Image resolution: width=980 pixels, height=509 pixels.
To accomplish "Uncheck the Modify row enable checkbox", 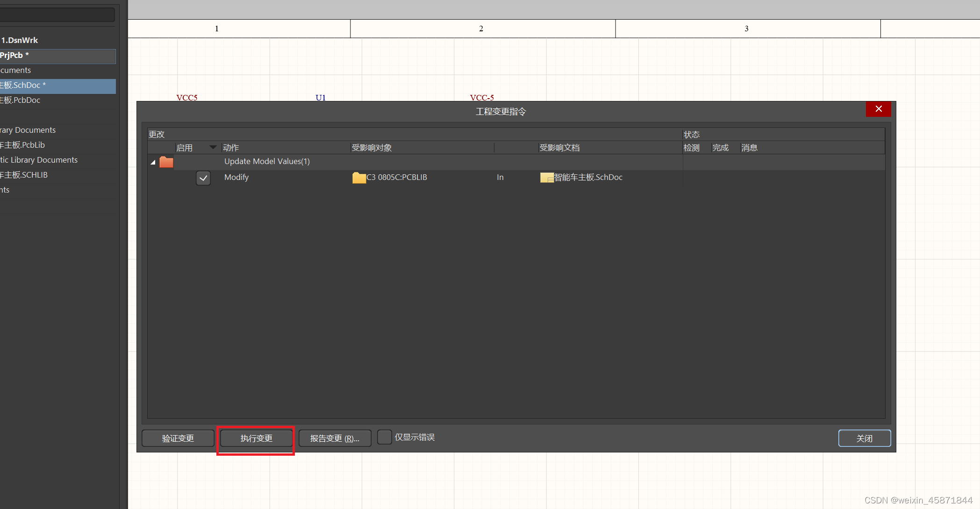I will [x=203, y=178].
